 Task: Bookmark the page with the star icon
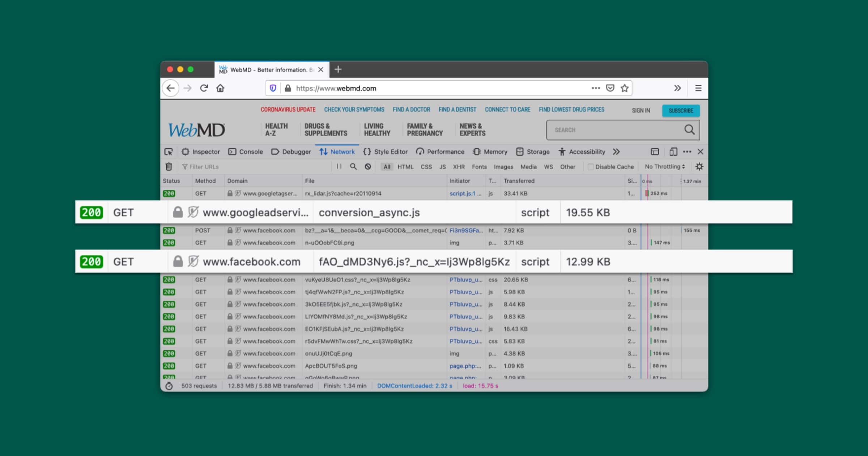[625, 88]
